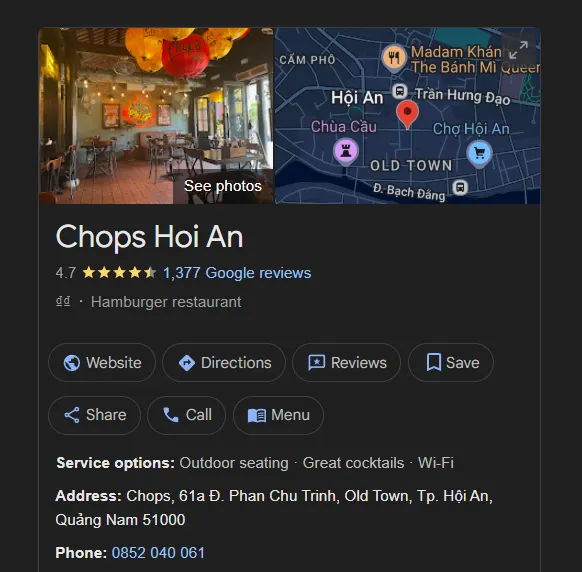Click the phone number 0852 040 061
Image resolution: width=582 pixels, height=572 pixels.
pos(158,553)
